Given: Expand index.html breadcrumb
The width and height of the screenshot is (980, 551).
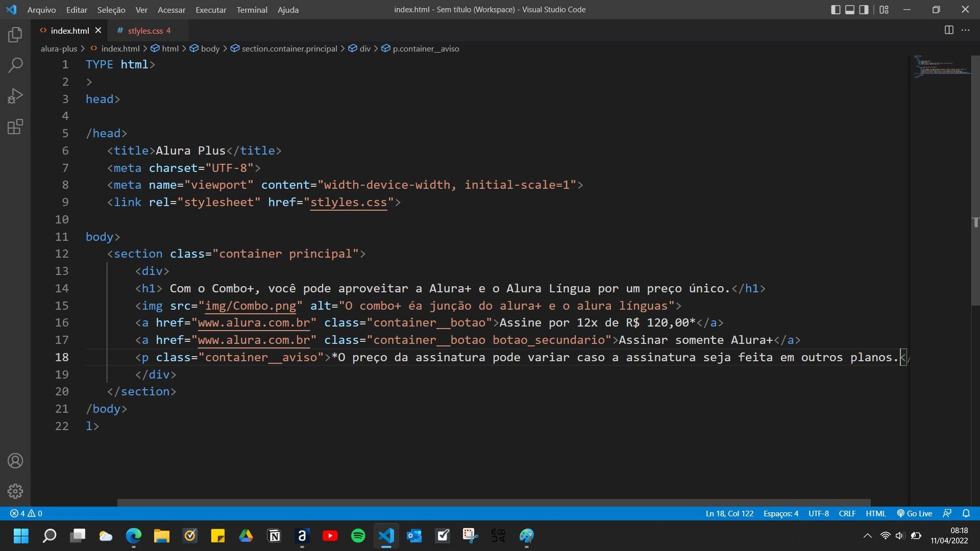Looking at the screenshot, I should pyautogui.click(x=115, y=48).
